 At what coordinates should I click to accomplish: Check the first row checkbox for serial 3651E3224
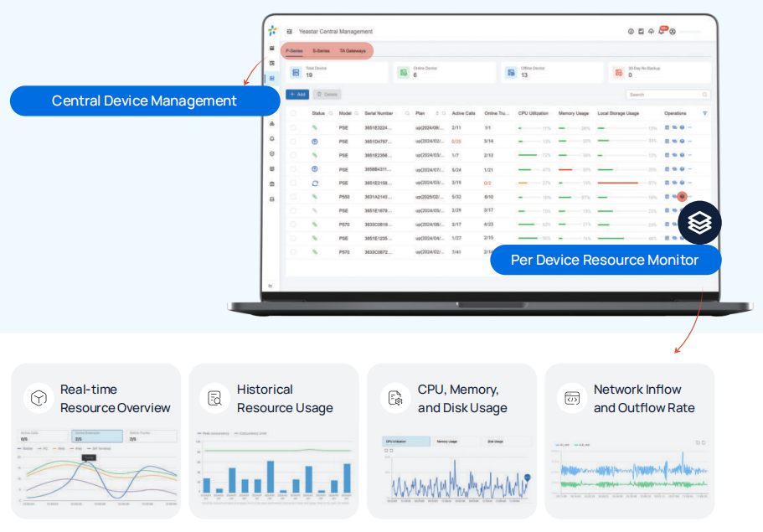pos(293,128)
